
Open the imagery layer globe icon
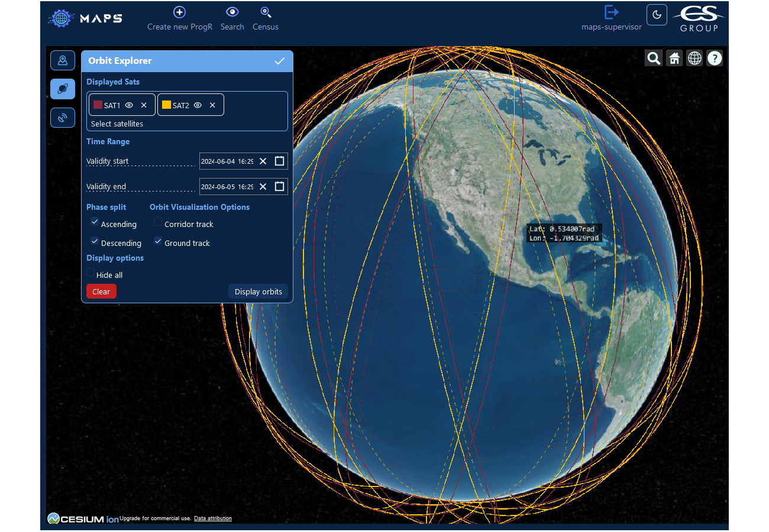694,58
